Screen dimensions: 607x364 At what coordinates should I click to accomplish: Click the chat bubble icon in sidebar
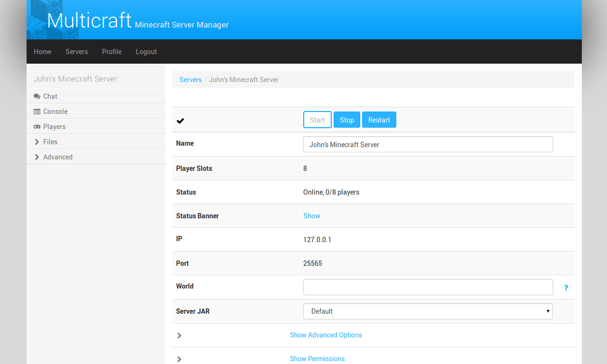pos(37,96)
